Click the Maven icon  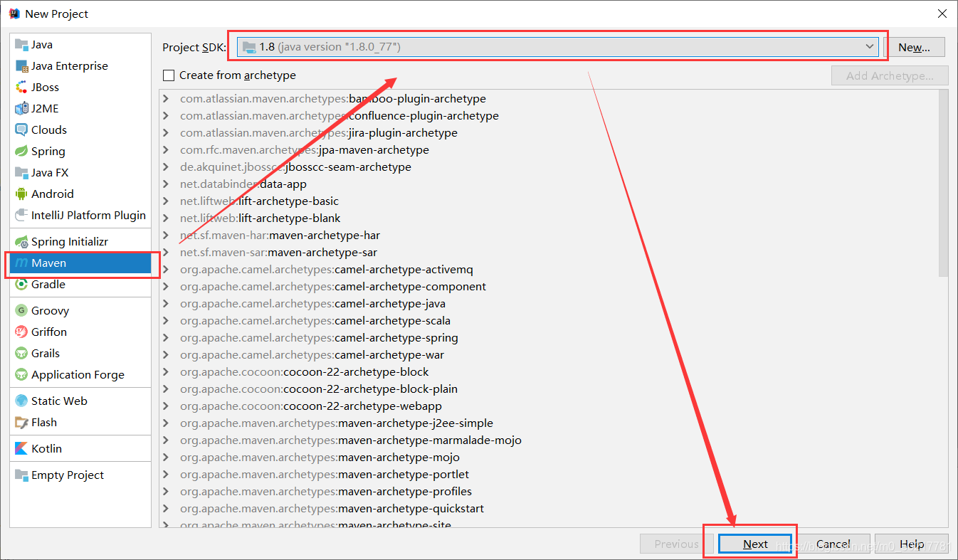pyautogui.click(x=21, y=263)
